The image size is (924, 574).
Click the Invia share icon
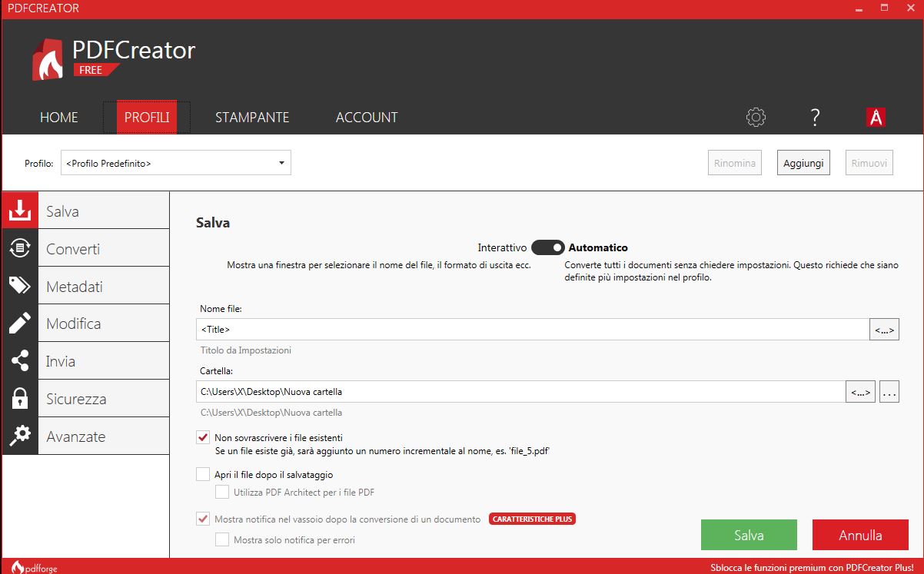pyautogui.click(x=20, y=361)
